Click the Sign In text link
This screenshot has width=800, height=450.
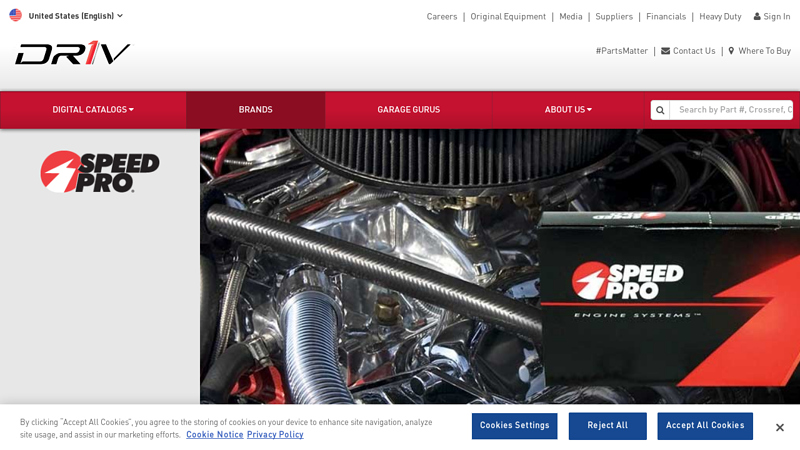click(x=777, y=16)
